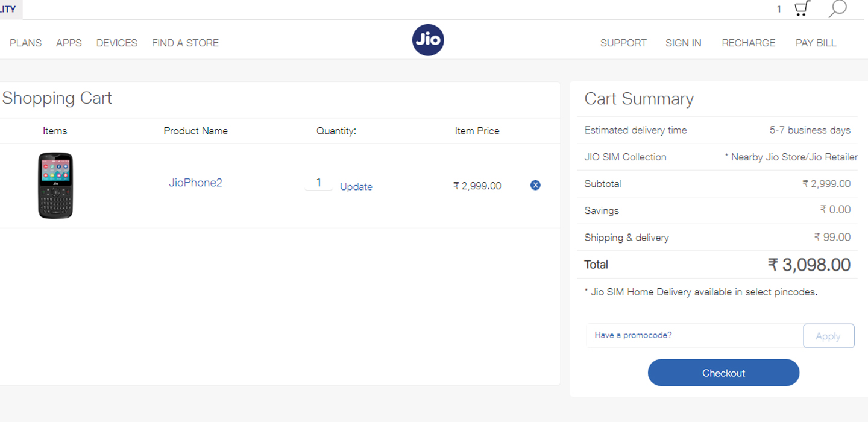Click the search magnifier icon

coord(837,9)
